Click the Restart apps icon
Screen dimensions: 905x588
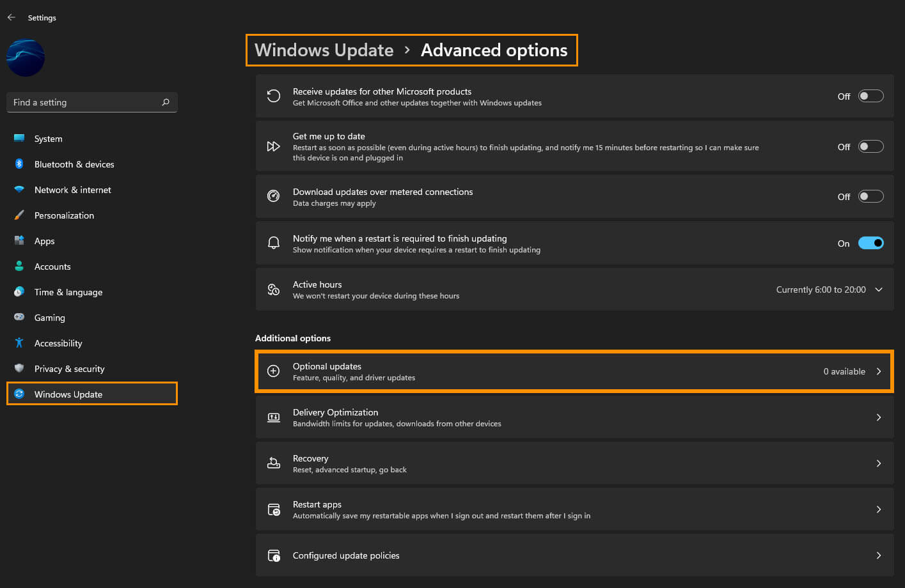273,509
